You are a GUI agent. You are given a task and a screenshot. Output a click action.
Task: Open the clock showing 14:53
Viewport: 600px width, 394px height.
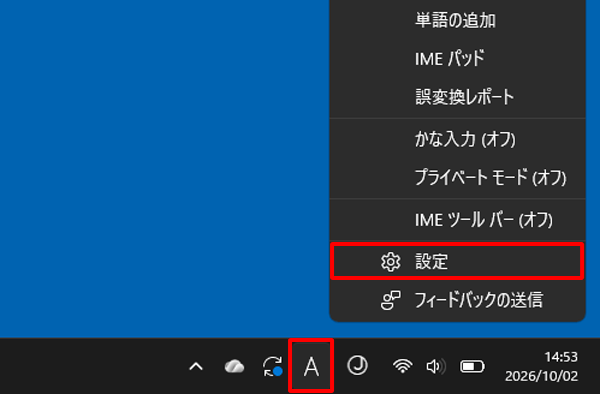pyautogui.click(x=561, y=357)
